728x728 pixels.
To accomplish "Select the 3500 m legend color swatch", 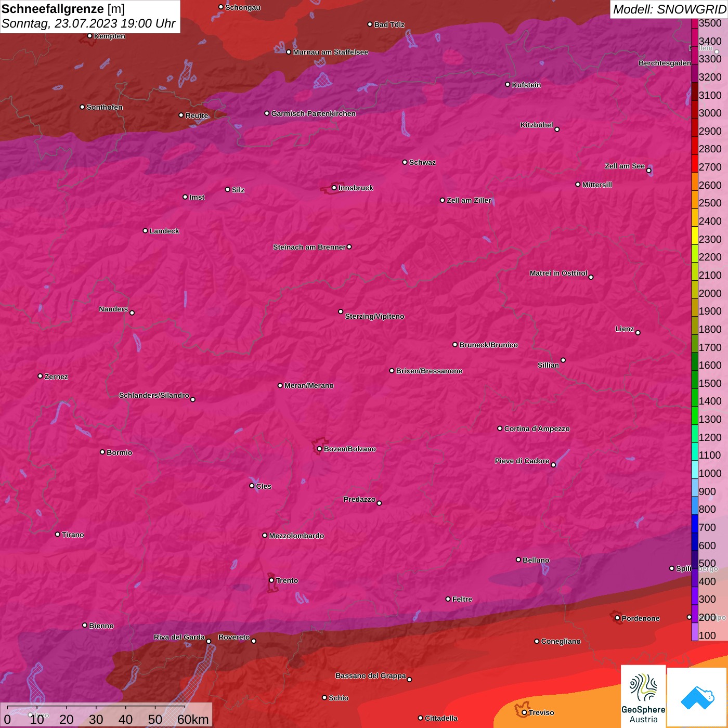I will (695, 23).
